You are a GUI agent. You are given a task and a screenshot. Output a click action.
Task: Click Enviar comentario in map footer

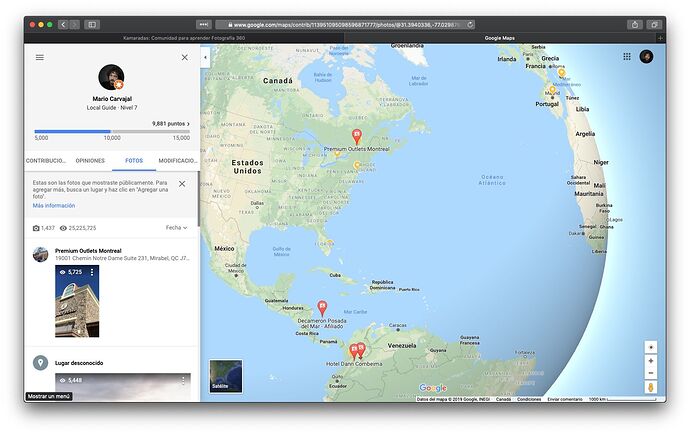pyautogui.click(x=565, y=399)
